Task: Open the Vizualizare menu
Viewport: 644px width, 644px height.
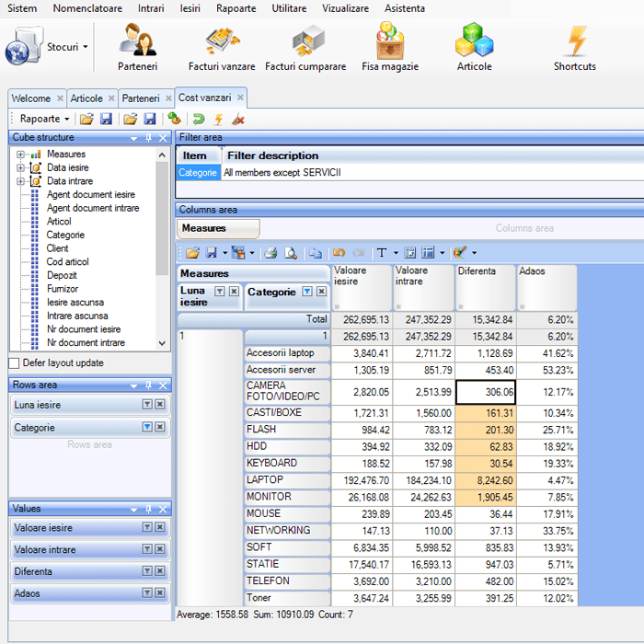Action: tap(345, 8)
